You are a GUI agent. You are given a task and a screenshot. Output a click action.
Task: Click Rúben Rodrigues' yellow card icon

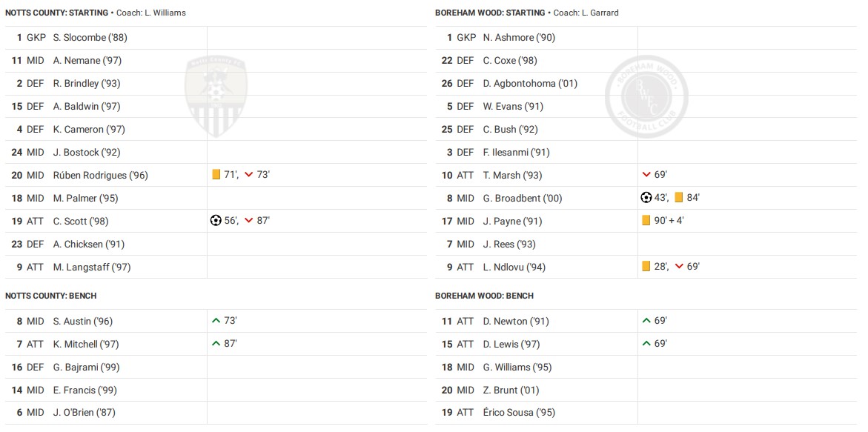click(x=216, y=175)
